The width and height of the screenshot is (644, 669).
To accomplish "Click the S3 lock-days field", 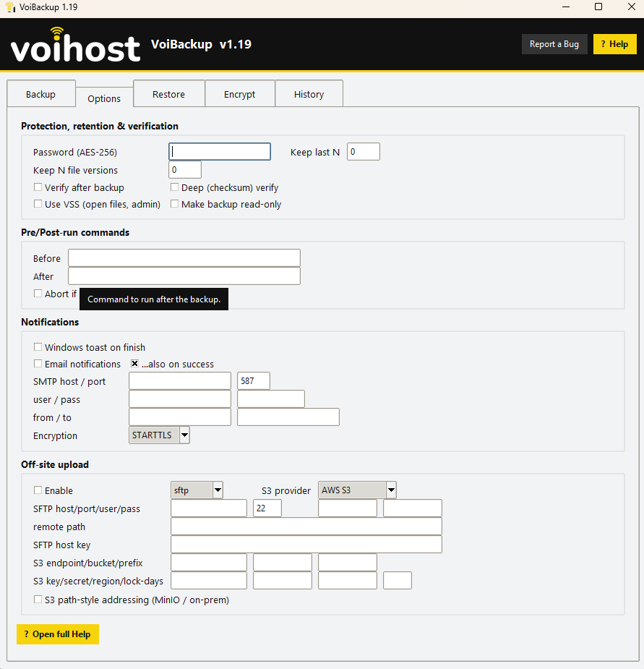I will [398, 580].
